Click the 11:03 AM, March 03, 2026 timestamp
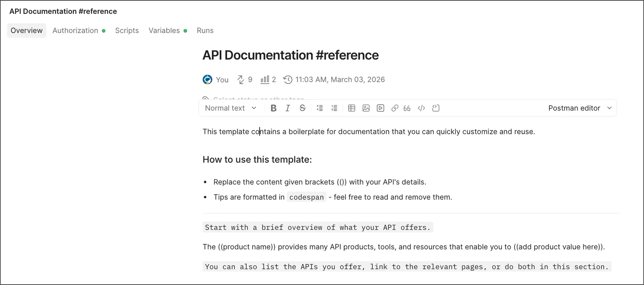 [340, 80]
